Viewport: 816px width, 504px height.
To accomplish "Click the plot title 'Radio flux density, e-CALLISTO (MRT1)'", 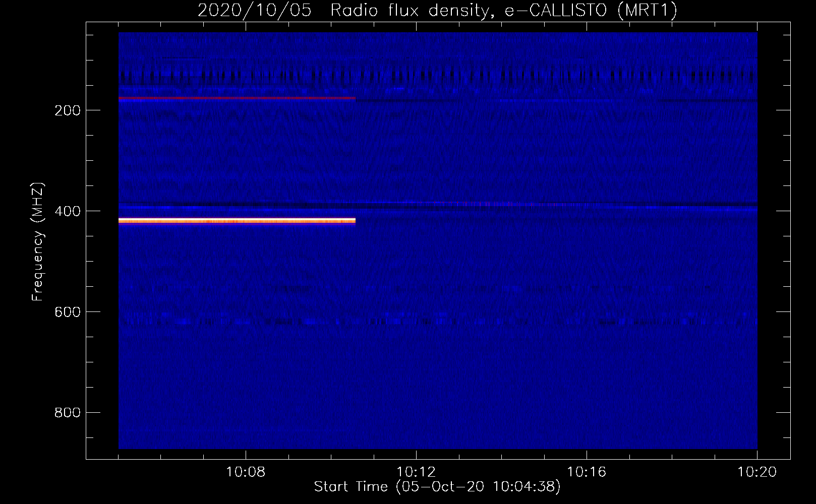I will click(503, 11).
